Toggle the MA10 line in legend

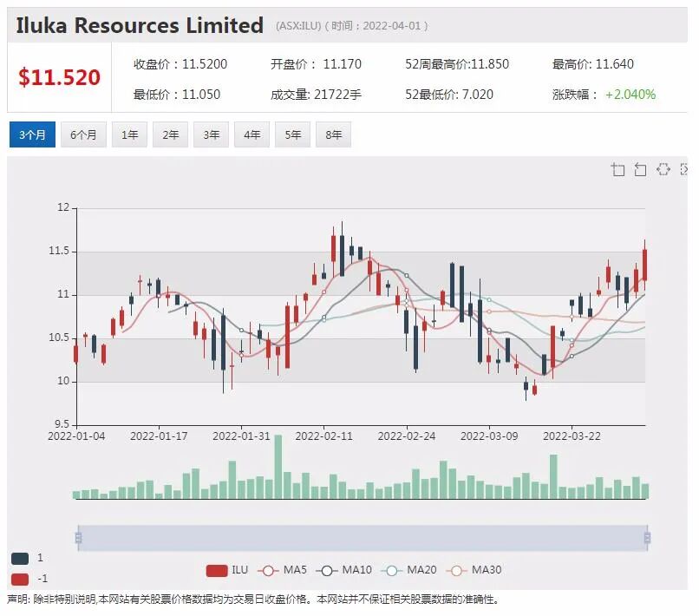[x=343, y=570]
